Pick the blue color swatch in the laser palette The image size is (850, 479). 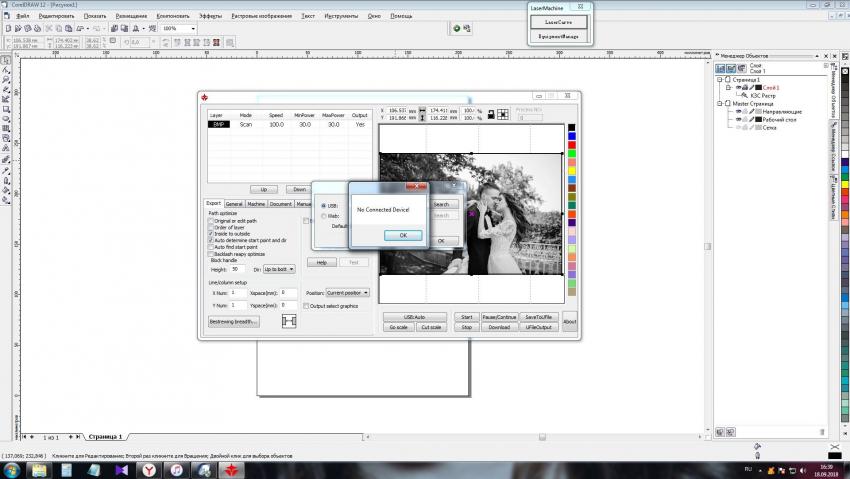[x=572, y=137]
